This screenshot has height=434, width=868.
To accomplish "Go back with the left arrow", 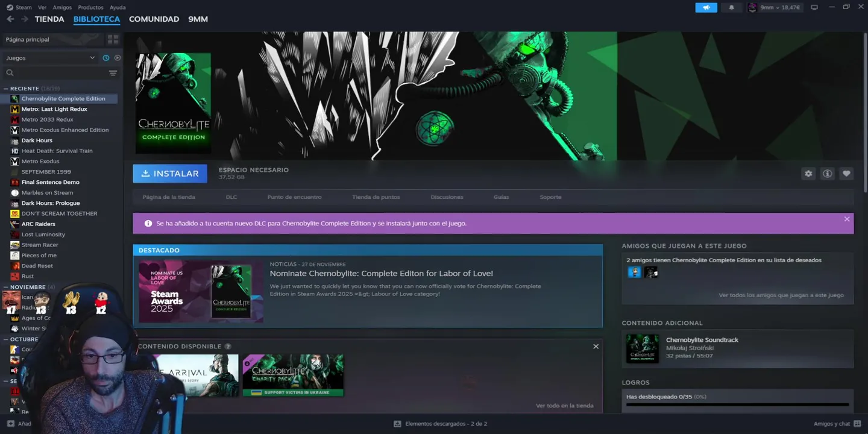I will click(10, 19).
